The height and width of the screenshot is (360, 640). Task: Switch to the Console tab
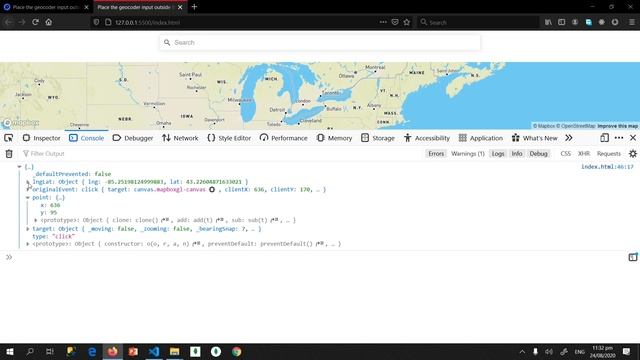click(87, 138)
